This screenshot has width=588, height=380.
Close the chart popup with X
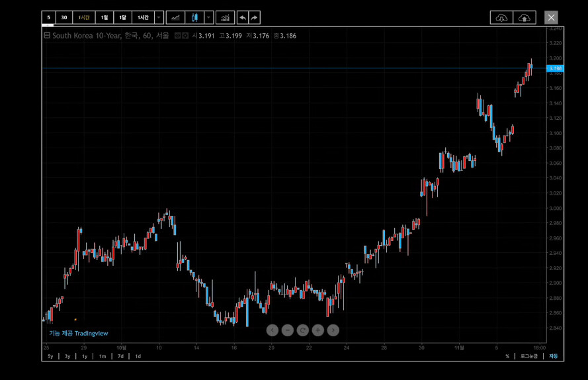(x=551, y=17)
